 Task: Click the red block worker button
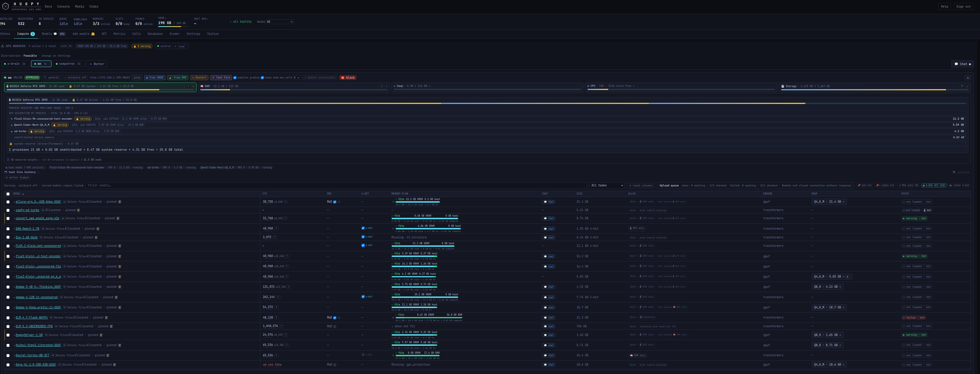[348, 78]
